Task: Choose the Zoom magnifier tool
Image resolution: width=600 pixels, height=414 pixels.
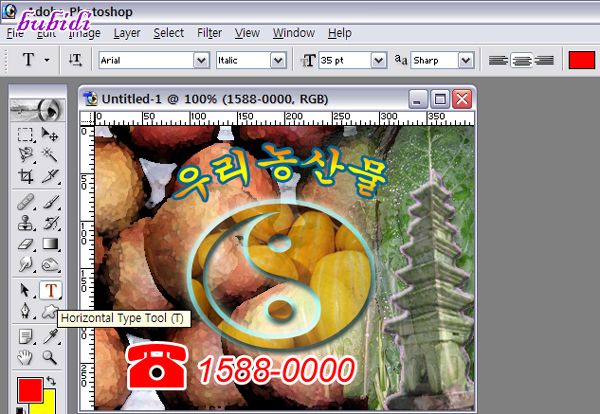Action: click(50, 357)
